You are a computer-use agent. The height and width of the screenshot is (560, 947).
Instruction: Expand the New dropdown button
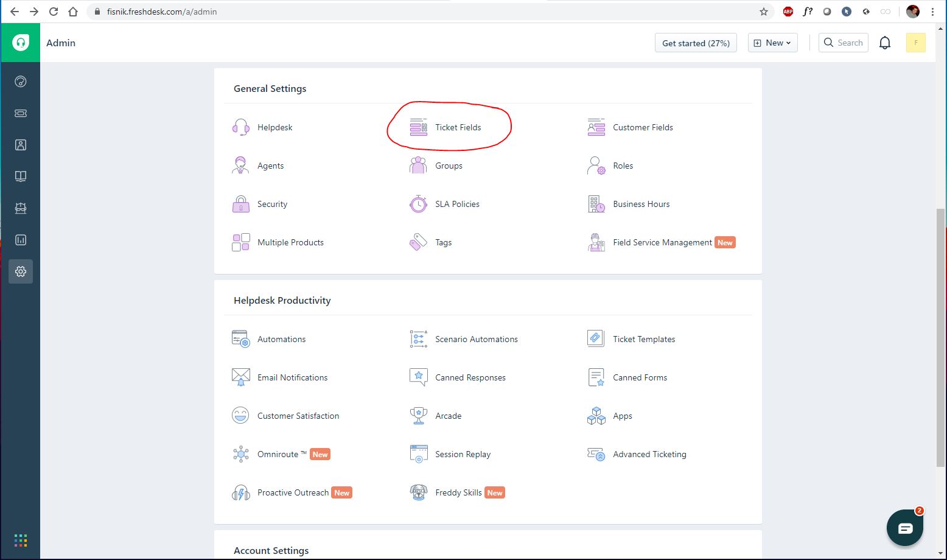pyautogui.click(x=772, y=43)
